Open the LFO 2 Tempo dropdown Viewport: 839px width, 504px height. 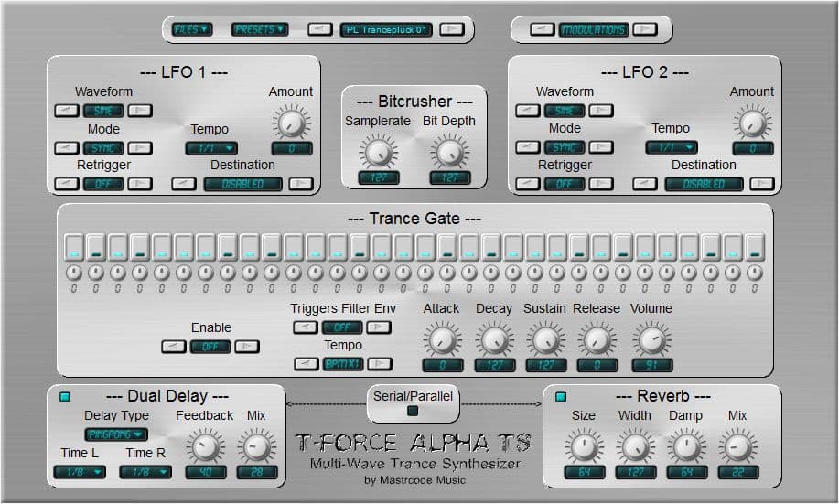(x=672, y=147)
